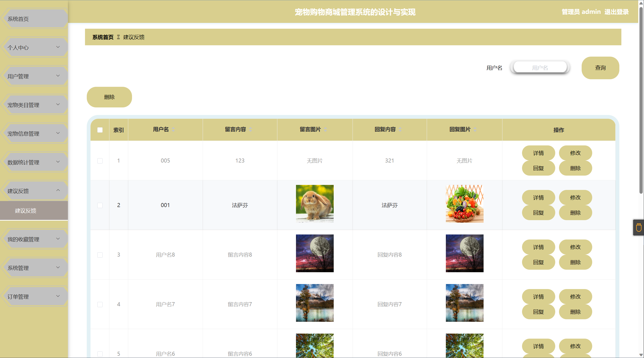The image size is (644, 358).
Task: Open the fruit basket 回复图片 thumbnail
Action: coord(464,204)
